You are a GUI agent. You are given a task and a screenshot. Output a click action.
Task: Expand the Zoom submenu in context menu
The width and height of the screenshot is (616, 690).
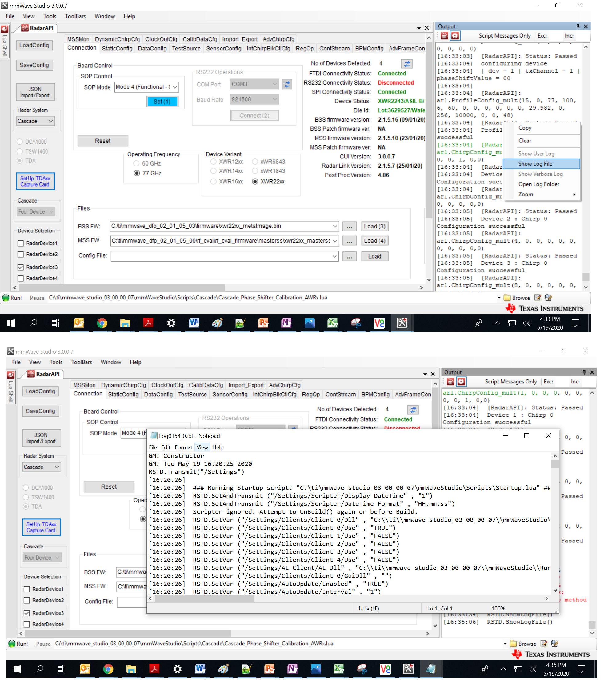pos(542,194)
